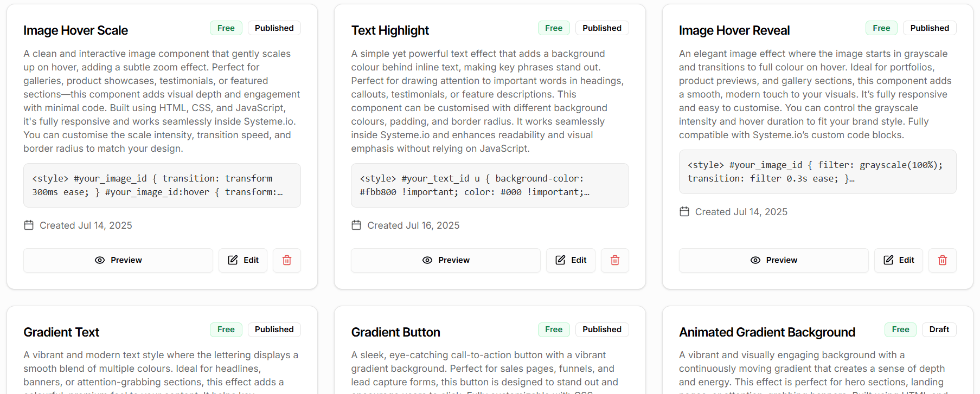The width and height of the screenshot is (980, 394).
Task: Delete the Image Hover Reveal component
Action: click(x=942, y=260)
